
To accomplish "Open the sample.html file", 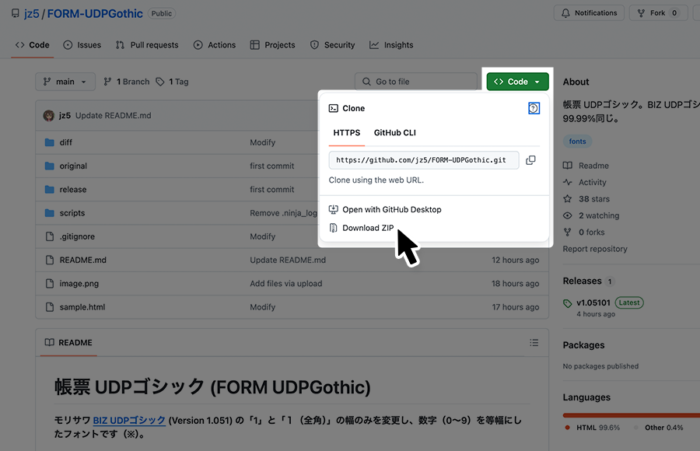I will point(83,307).
